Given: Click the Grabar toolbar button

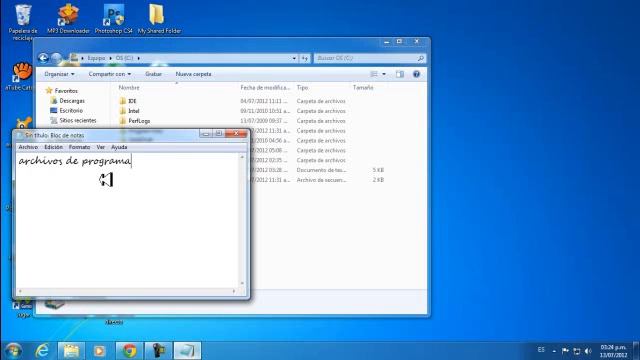Looking at the screenshot, I should (x=153, y=74).
